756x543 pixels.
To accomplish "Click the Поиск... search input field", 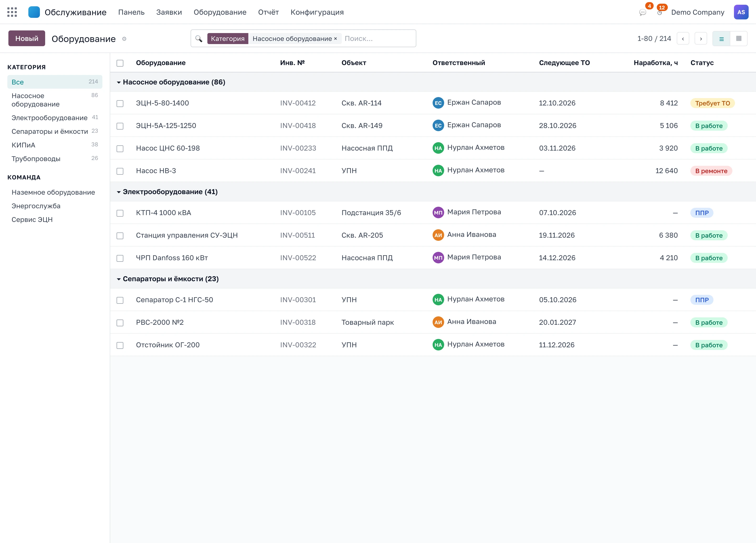I will [x=378, y=39].
